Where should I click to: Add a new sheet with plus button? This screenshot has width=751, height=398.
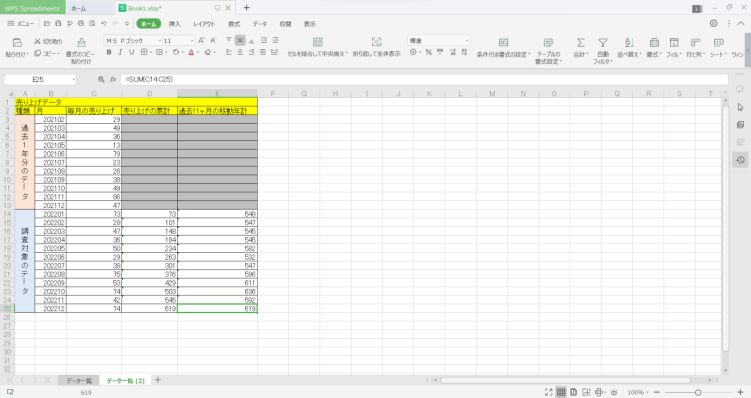click(158, 380)
